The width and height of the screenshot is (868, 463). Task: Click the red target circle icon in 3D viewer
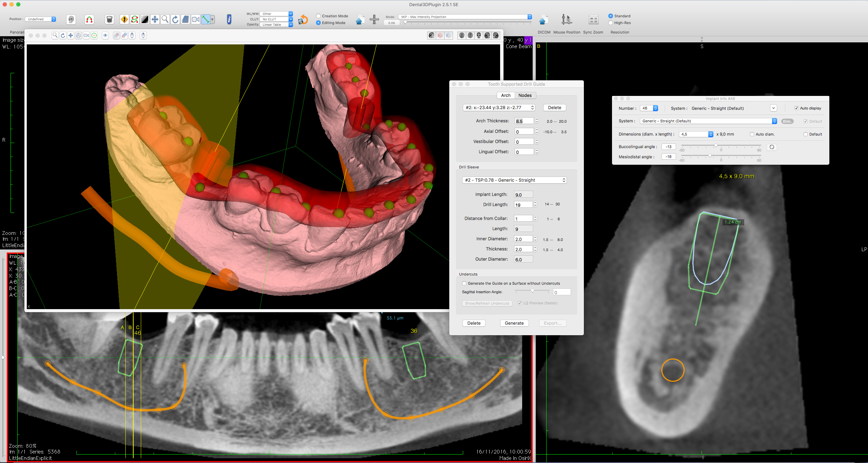pyautogui.click(x=94, y=36)
